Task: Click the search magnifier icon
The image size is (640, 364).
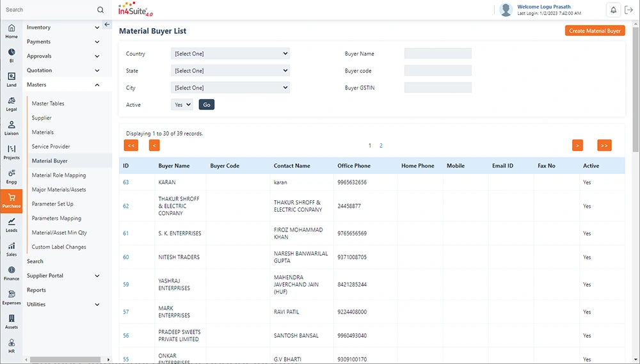Action: coord(100,10)
